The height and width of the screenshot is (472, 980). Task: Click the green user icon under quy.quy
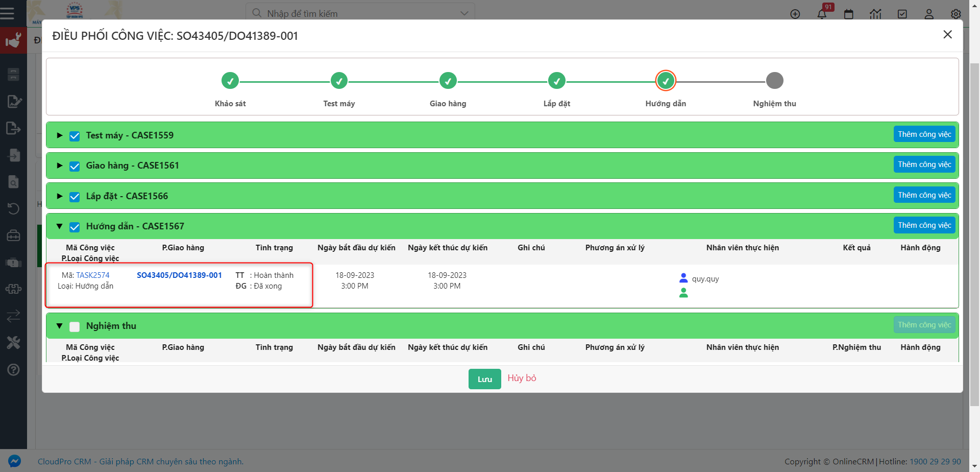(x=683, y=293)
